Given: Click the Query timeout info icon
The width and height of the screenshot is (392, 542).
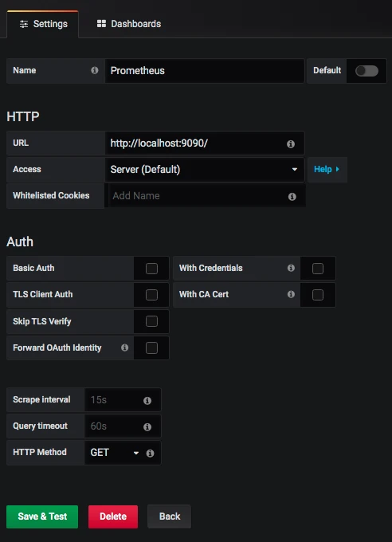Looking at the screenshot, I should point(147,426).
